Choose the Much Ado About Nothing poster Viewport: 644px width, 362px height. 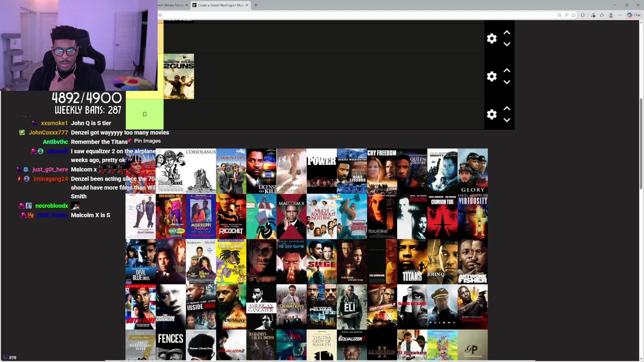[321, 216]
